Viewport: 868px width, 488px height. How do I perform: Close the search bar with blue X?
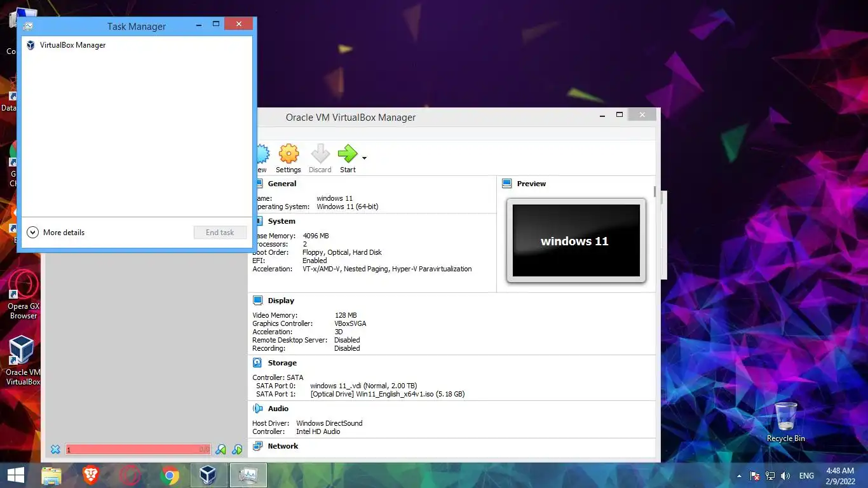pyautogui.click(x=55, y=449)
